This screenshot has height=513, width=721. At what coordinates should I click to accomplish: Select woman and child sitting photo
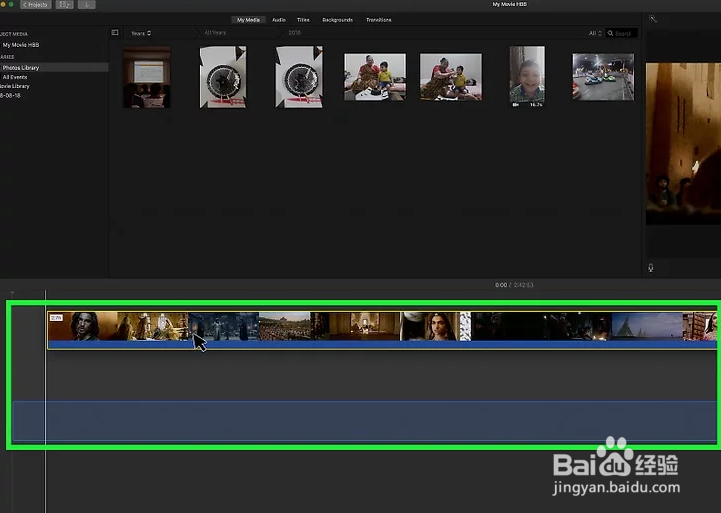coord(375,77)
